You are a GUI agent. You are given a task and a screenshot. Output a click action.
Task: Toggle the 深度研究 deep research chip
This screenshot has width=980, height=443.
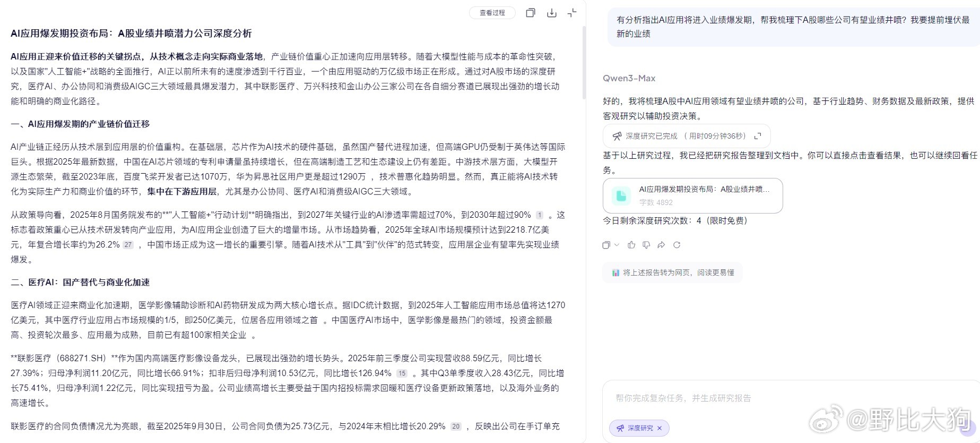[639, 428]
